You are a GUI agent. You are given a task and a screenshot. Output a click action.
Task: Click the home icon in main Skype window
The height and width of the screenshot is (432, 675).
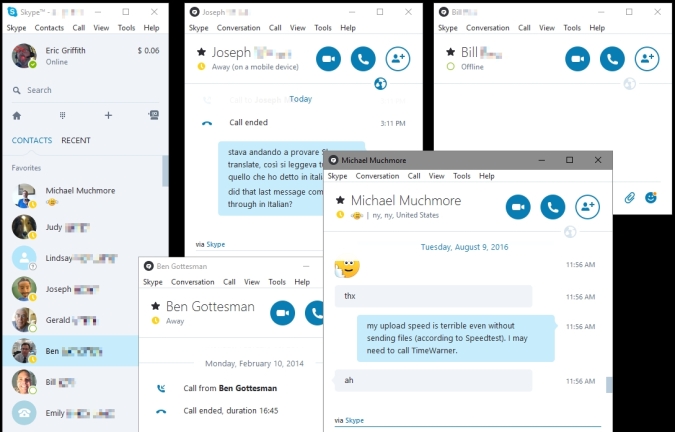17,115
